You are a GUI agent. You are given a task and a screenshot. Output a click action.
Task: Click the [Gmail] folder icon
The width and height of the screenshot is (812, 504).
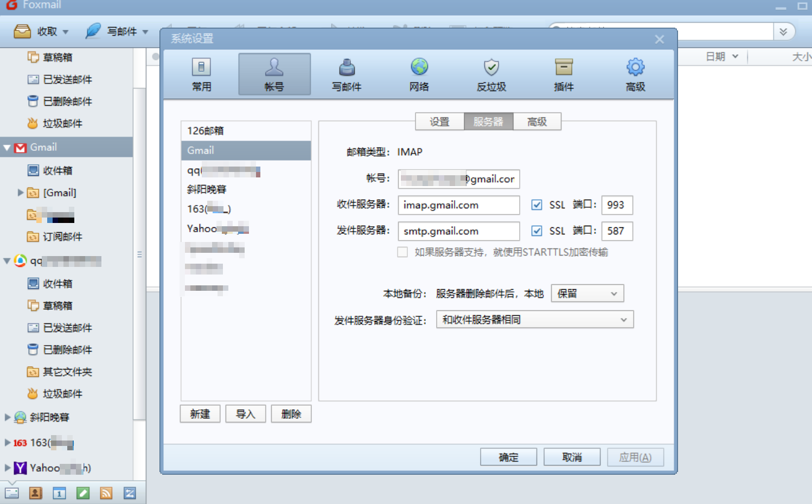click(x=33, y=193)
